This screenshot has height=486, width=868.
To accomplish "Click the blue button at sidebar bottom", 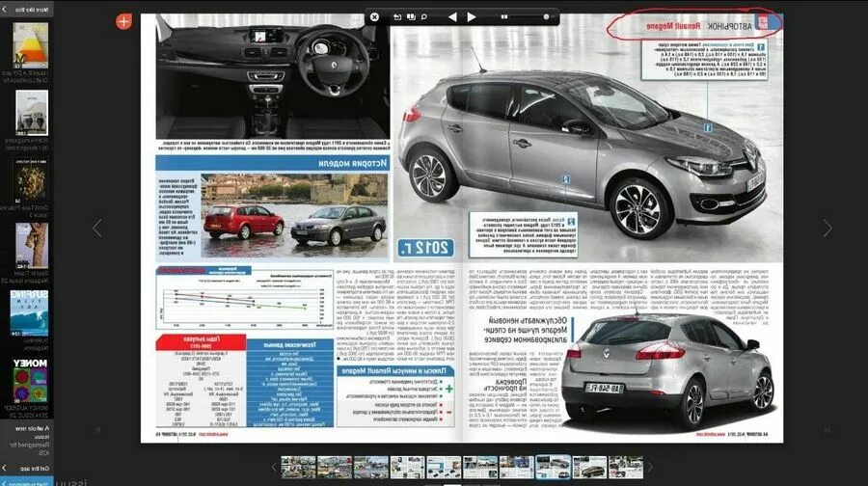I will click(27, 482).
